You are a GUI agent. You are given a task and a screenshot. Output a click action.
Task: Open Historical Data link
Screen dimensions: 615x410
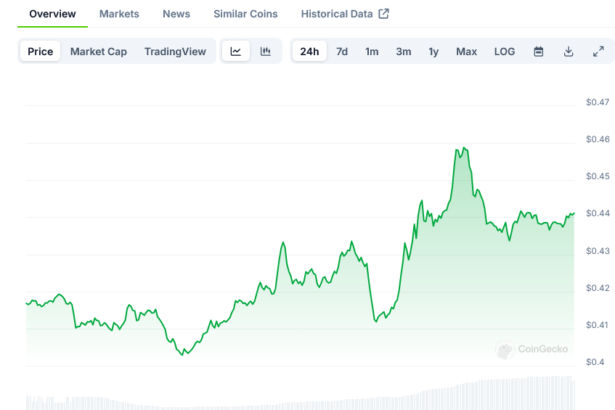point(337,14)
